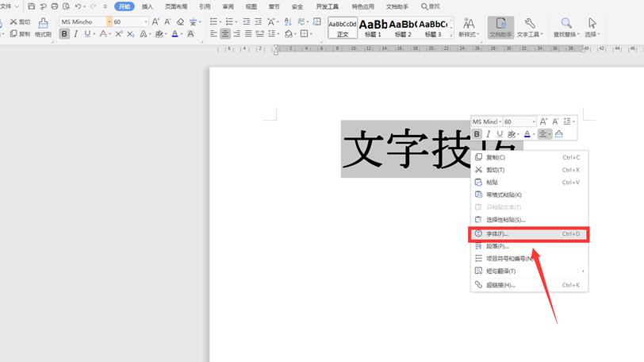Click the 复制 (Copy) button in ribbon
The image size is (644, 362).
(x=20, y=33)
